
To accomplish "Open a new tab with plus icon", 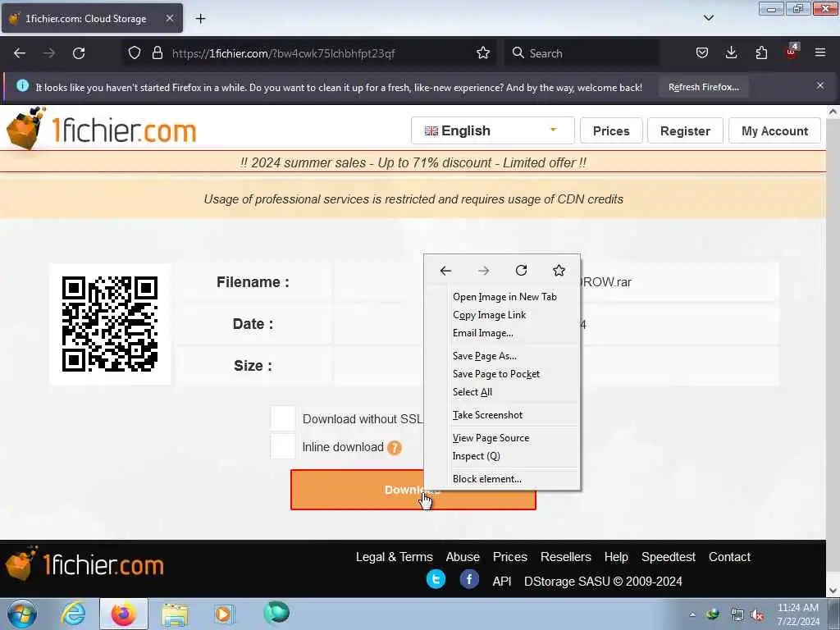I will [200, 19].
